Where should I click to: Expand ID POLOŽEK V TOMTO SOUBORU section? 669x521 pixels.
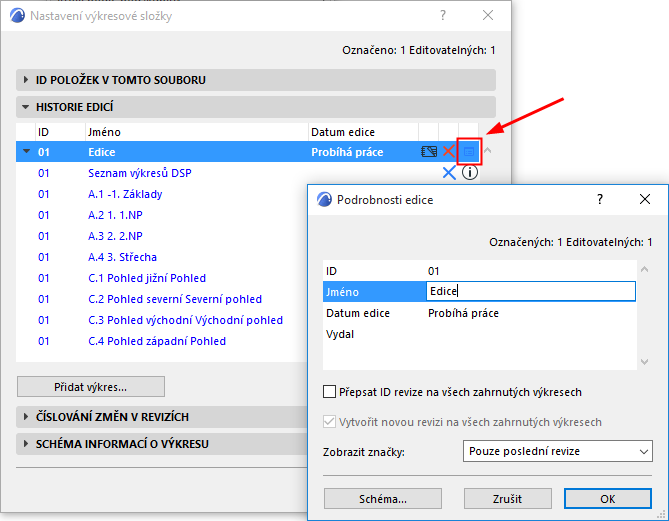tap(256, 80)
